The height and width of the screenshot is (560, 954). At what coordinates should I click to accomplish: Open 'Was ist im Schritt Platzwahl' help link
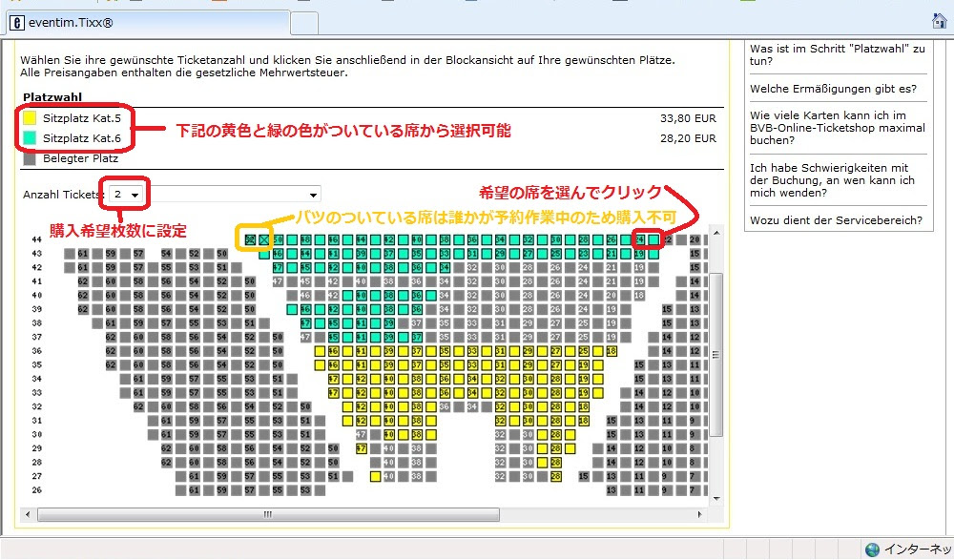tap(838, 54)
